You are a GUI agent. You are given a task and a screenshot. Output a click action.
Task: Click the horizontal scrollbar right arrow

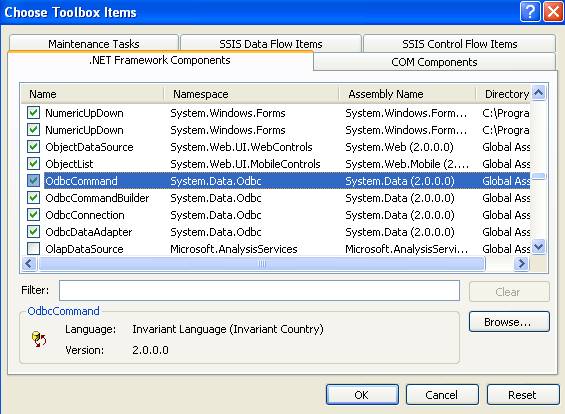pos(521,264)
